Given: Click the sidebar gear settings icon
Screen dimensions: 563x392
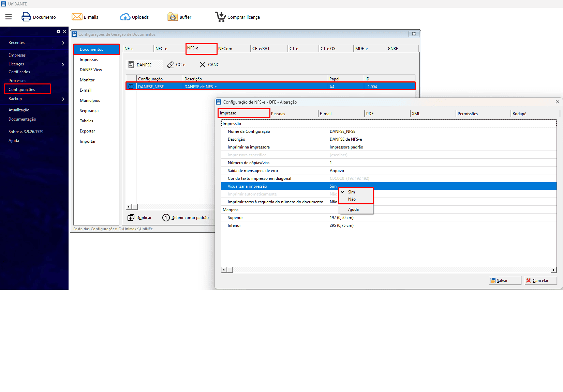Looking at the screenshot, I should 58,31.
